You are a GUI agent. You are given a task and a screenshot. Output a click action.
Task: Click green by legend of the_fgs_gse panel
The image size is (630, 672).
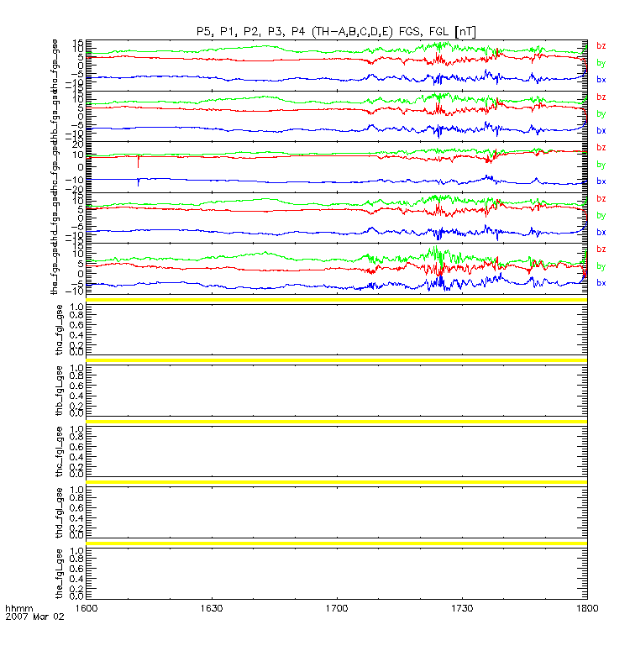click(x=601, y=266)
